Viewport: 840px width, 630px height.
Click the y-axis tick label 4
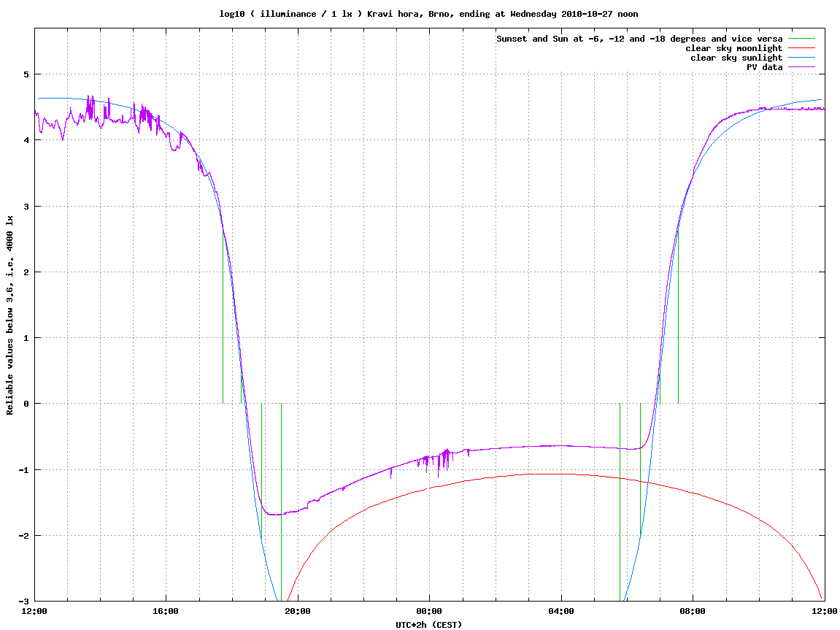(x=26, y=140)
